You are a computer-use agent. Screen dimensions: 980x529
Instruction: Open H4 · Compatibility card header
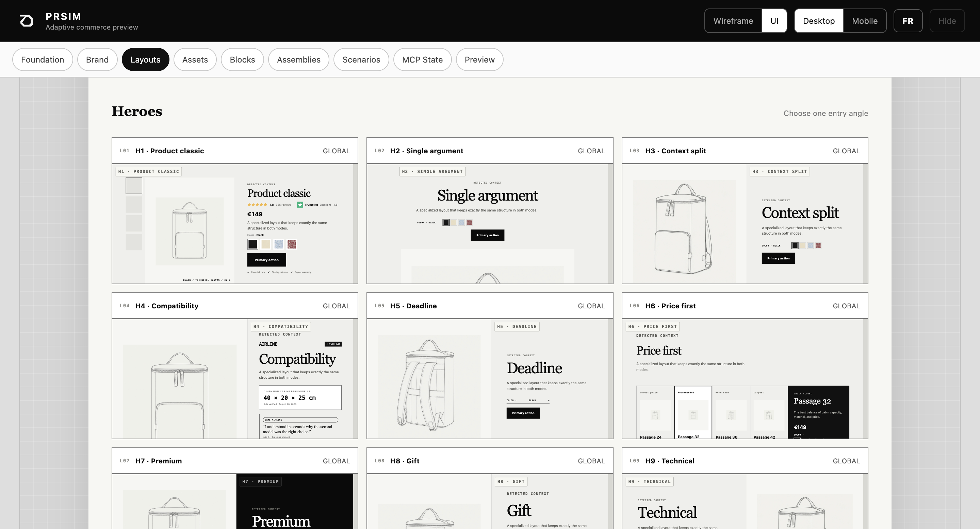pyautogui.click(x=235, y=306)
